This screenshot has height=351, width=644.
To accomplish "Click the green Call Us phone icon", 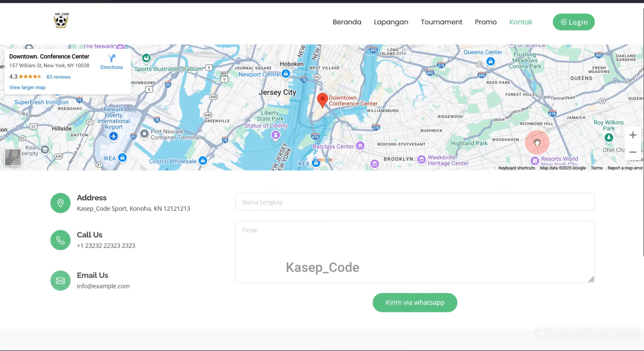I will (60, 240).
